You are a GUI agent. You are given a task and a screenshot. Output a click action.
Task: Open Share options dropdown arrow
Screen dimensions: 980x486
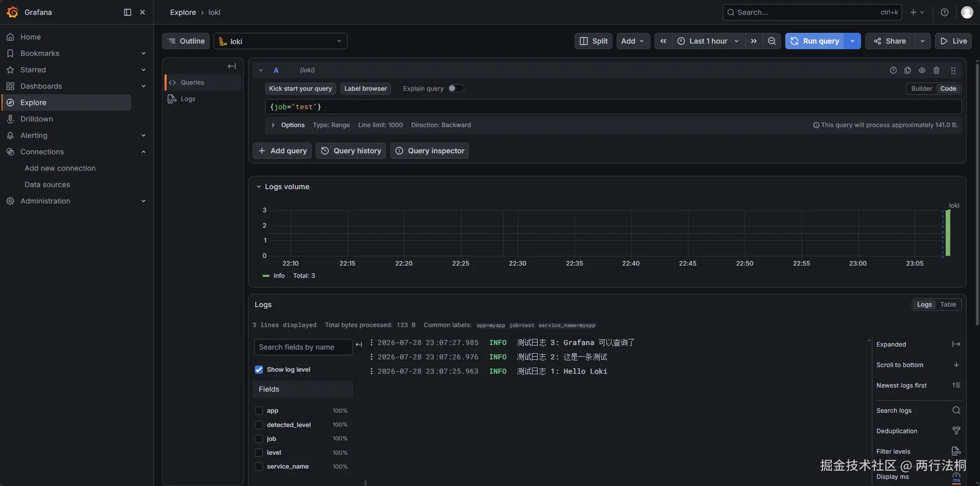coord(923,41)
